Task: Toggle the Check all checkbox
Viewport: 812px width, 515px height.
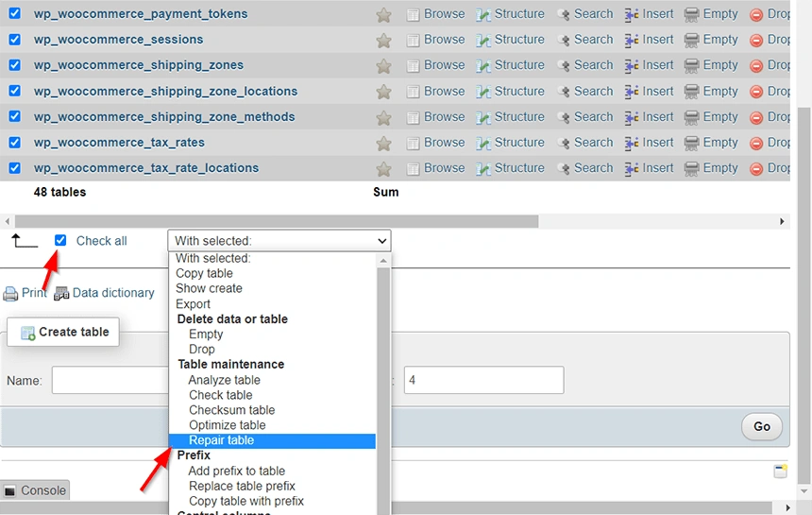Action: pyautogui.click(x=60, y=240)
